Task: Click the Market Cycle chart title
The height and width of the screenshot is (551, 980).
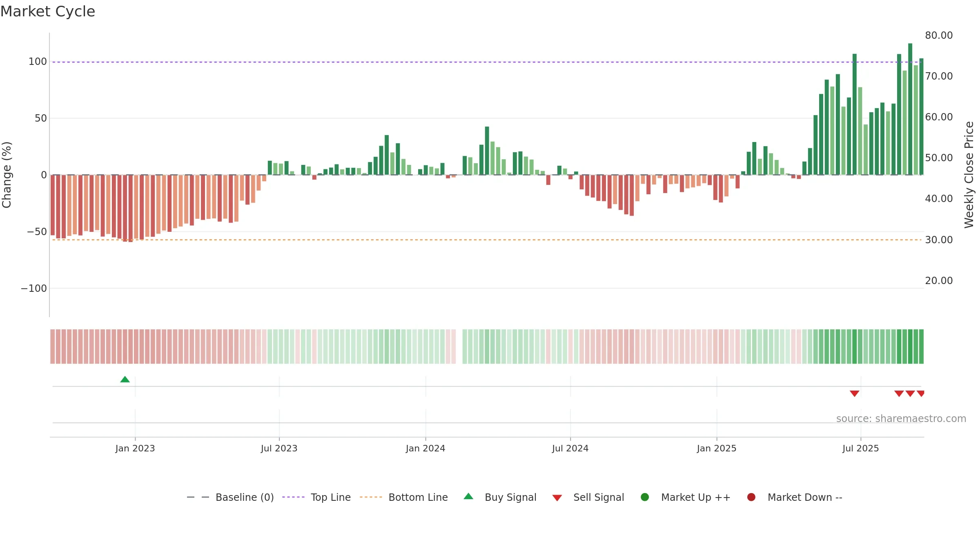Action: point(48,11)
